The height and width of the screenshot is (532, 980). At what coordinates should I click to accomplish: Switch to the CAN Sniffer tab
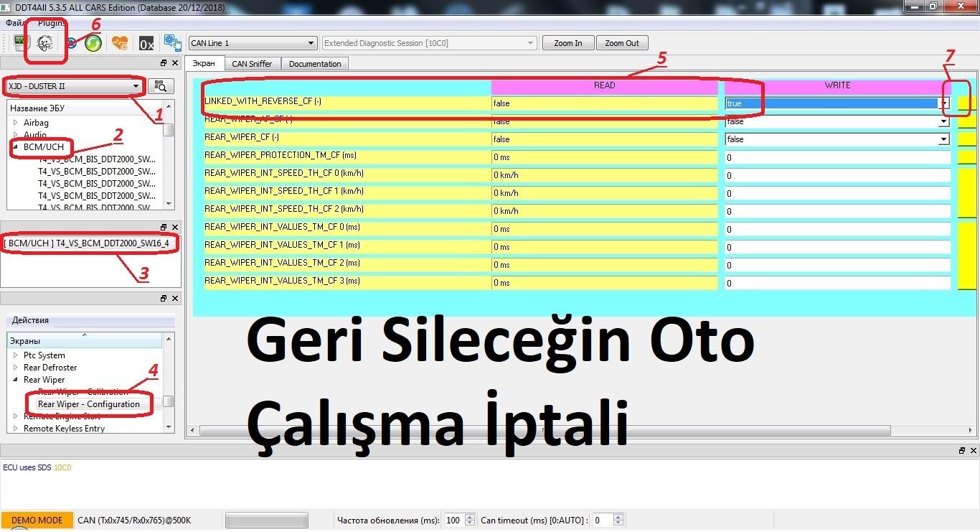click(x=252, y=64)
